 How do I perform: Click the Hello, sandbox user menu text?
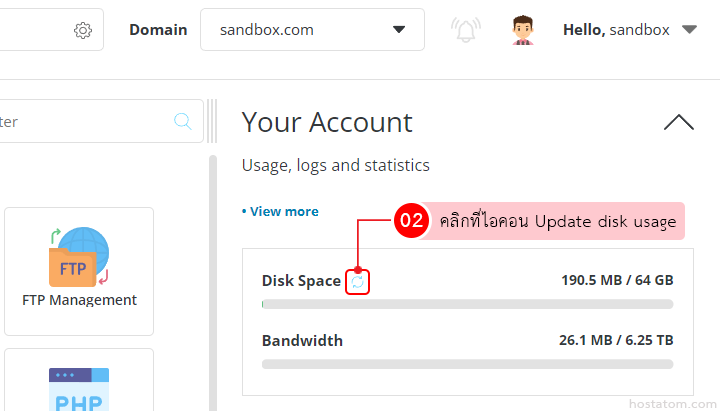pyautogui.click(x=616, y=30)
